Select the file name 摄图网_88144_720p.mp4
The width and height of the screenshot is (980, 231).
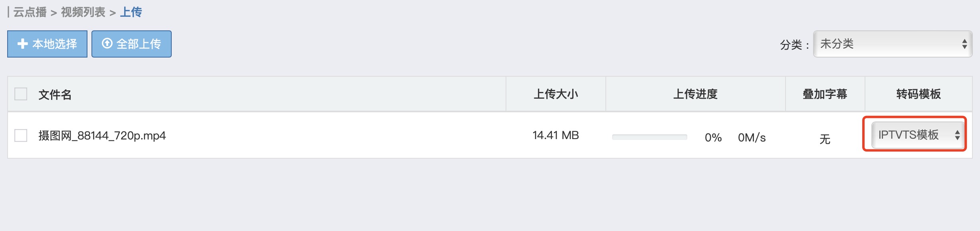click(x=102, y=136)
